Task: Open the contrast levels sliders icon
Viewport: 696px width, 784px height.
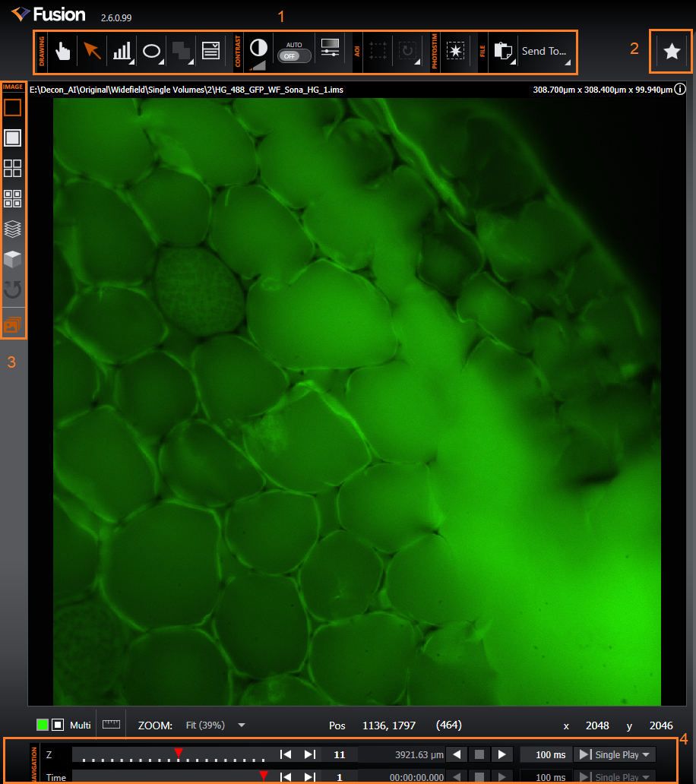Action: [x=330, y=48]
